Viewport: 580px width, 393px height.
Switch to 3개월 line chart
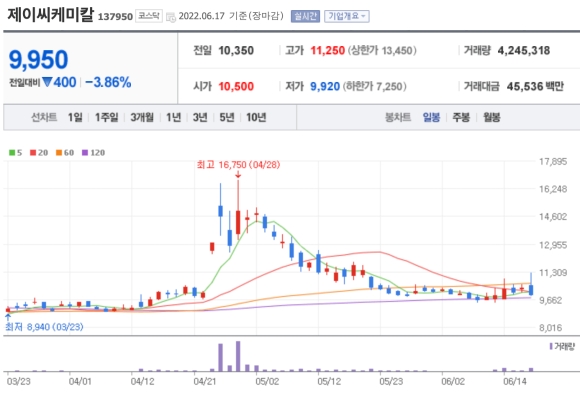tap(142, 117)
